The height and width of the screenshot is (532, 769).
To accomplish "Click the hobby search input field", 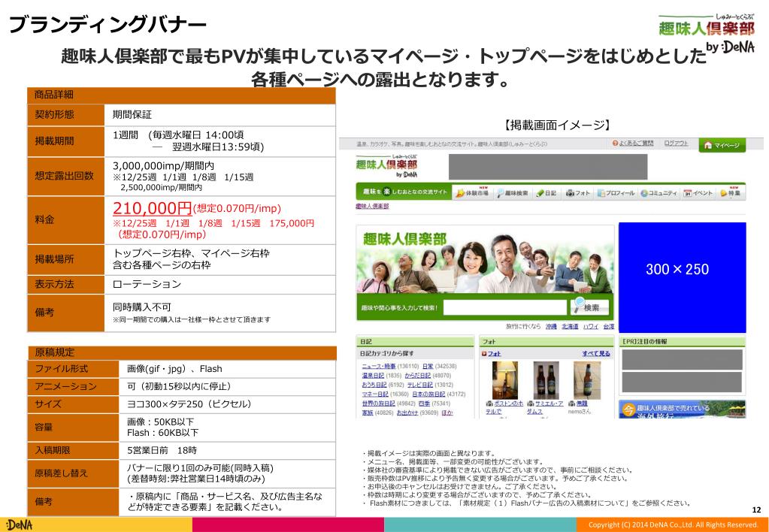I will [x=504, y=307].
